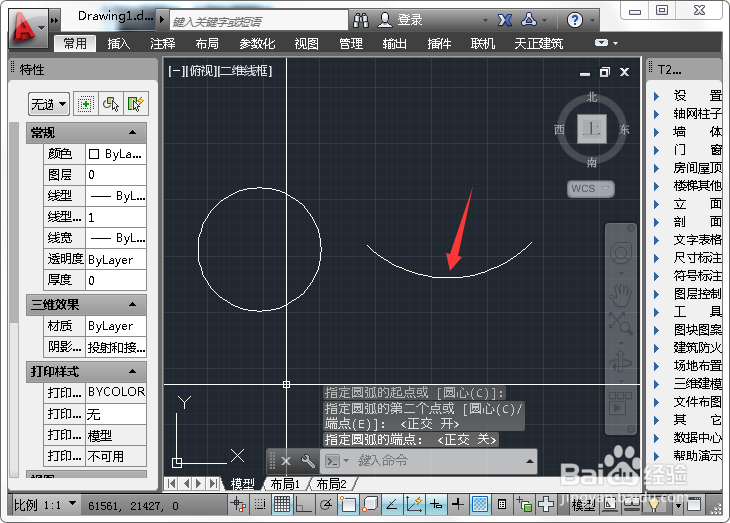This screenshot has height=523, width=730.
Task: Click Quick Properties icon in status bar
Action: pos(502,504)
